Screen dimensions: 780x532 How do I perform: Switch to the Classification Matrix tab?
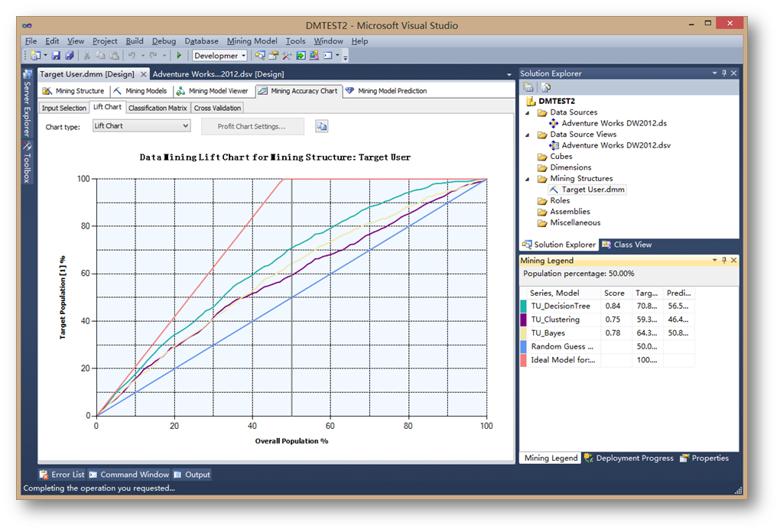[x=158, y=108]
